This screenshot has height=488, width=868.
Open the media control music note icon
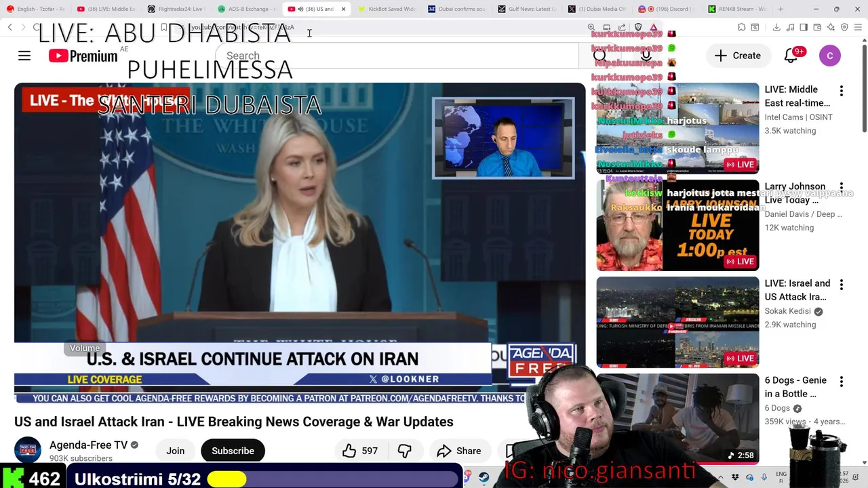point(791,27)
